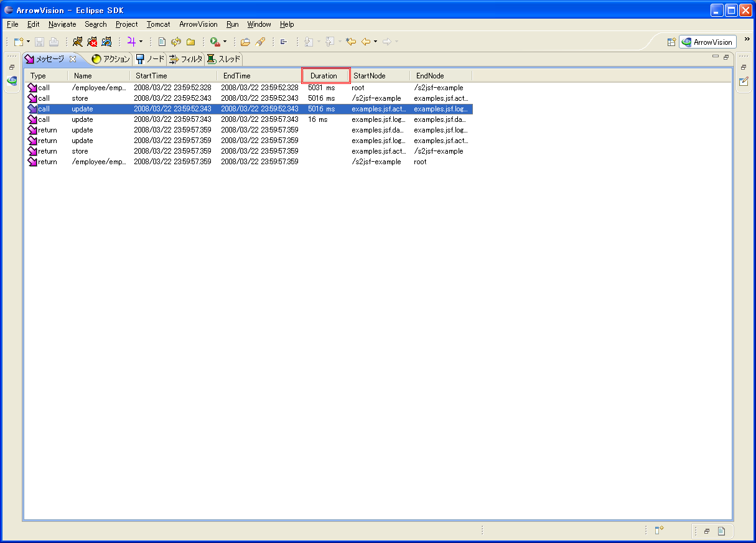This screenshot has width=756, height=543.
Task: Open the Help menu
Action: point(287,24)
